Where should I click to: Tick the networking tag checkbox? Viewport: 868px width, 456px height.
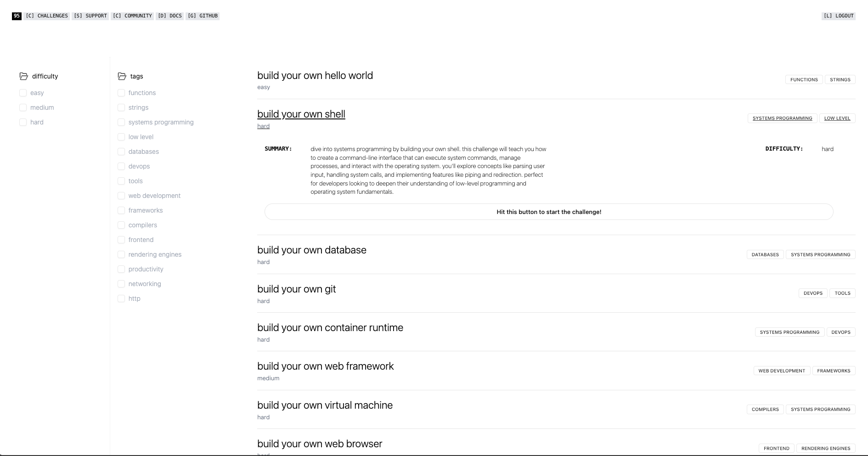121,284
